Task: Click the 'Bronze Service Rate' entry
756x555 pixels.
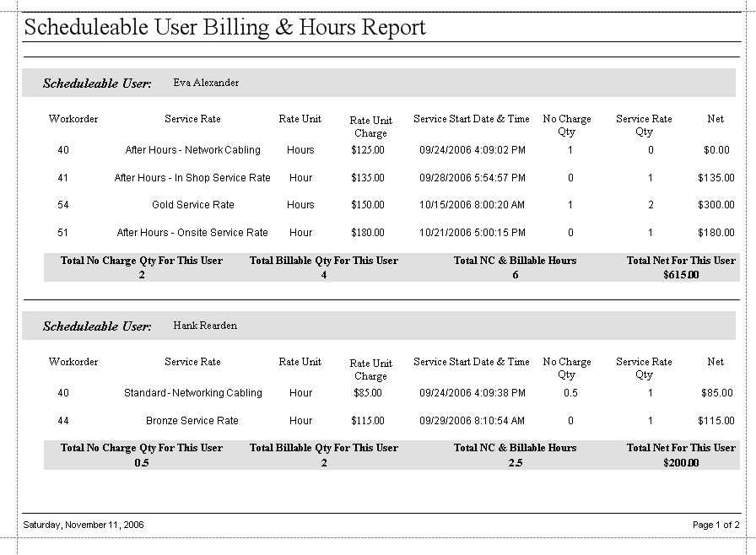Action: pos(192,421)
